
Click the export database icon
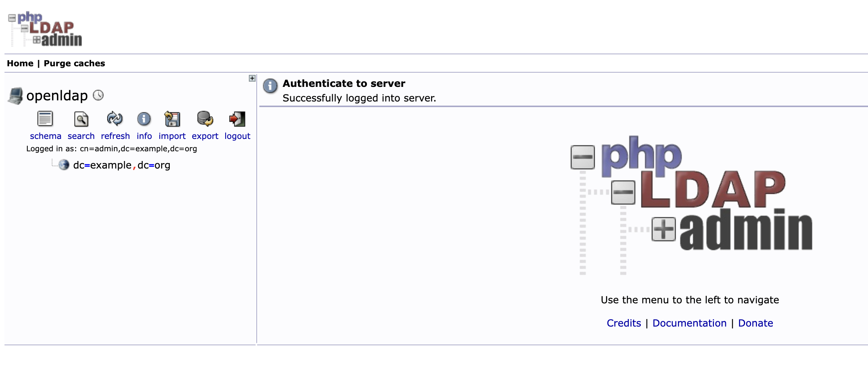[205, 119]
